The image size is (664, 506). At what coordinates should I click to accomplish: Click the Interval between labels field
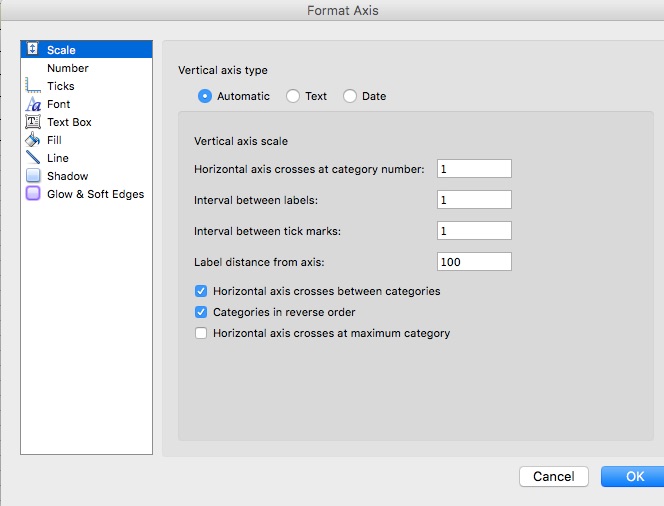[474, 200]
